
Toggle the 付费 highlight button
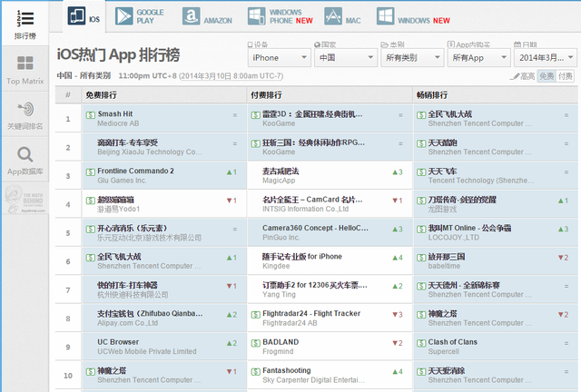565,76
